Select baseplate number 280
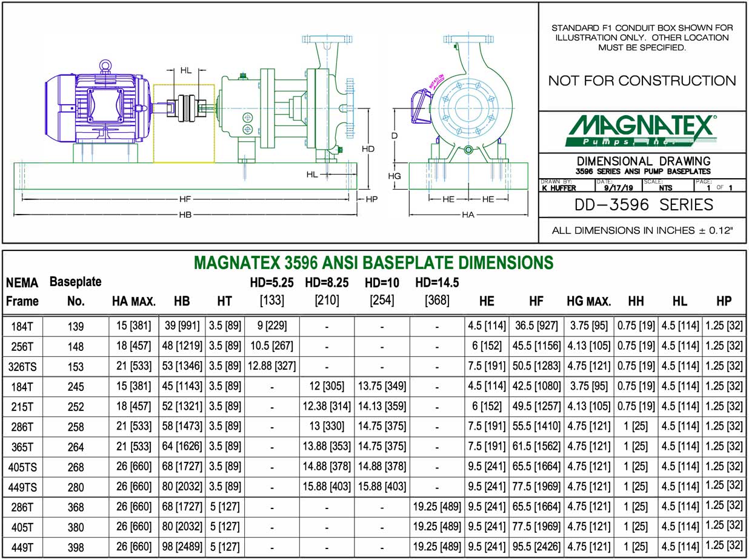Viewport: 749px width, 560px height. click(x=76, y=487)
